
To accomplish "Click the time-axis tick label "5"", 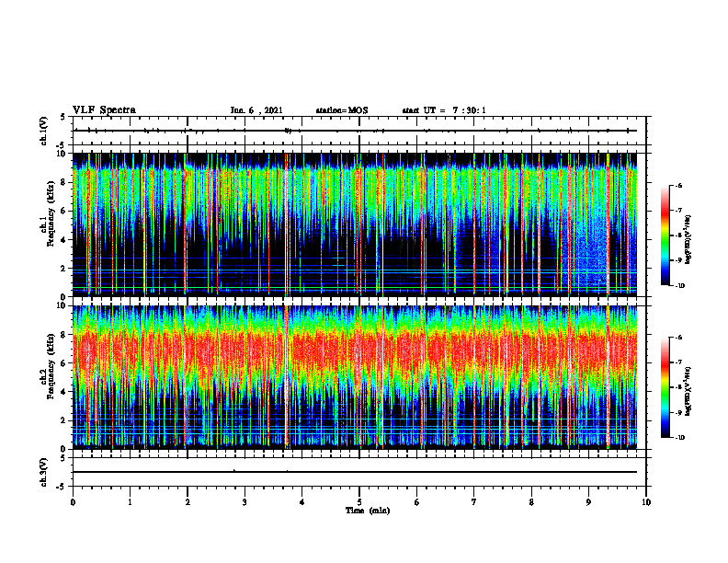I will (x=359, y=502).
